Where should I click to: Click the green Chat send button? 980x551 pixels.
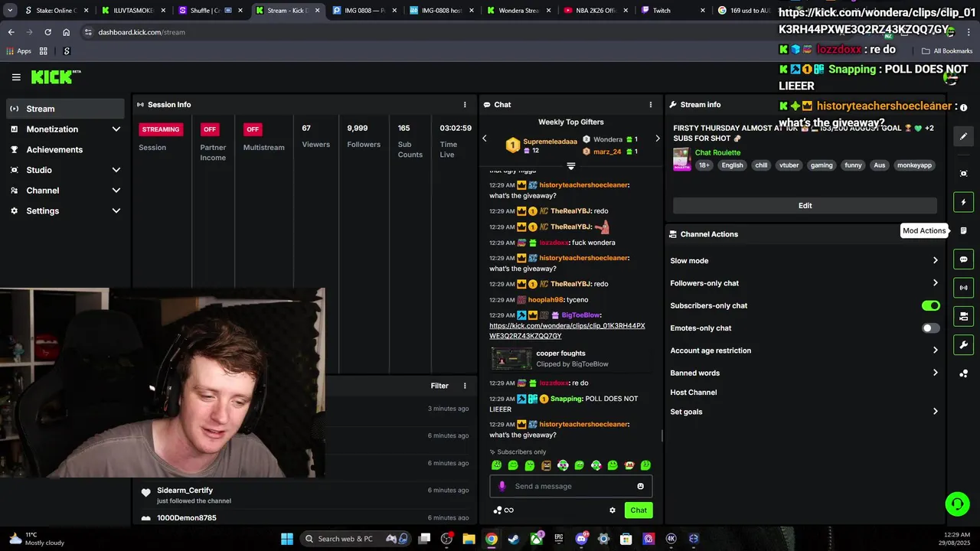(639, 510)
